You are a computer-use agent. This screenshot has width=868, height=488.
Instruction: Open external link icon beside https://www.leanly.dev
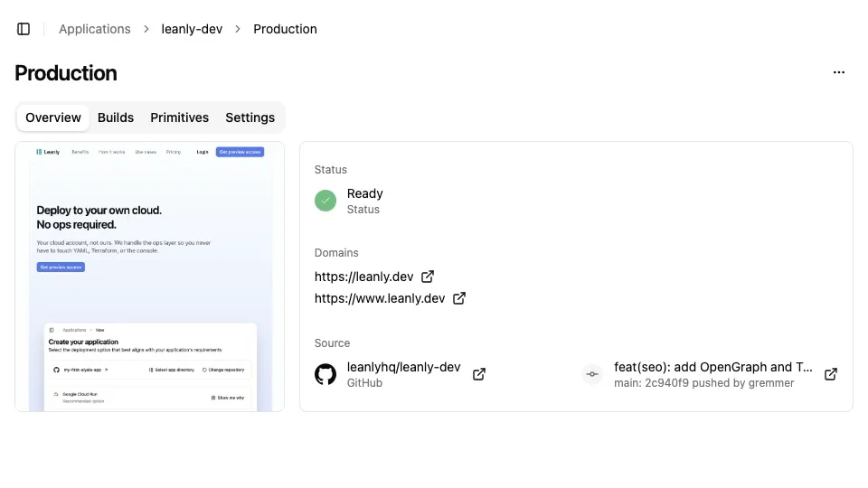[459, 298]
